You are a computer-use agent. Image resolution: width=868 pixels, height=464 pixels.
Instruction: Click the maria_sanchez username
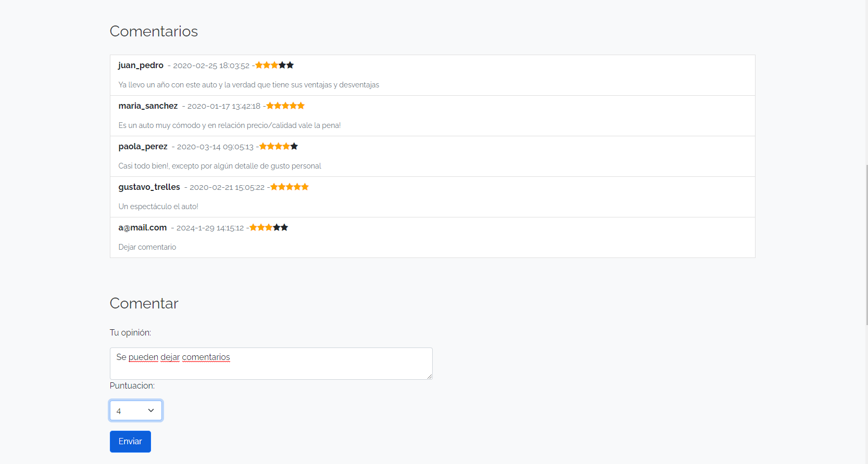pyautogui.click(x=148, y=106)
